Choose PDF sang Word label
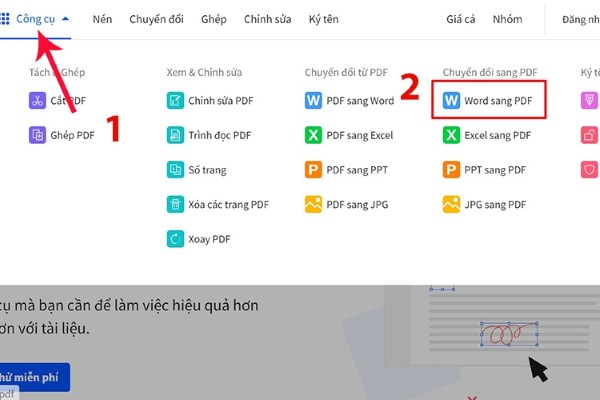This screenshot has width=600, height=400. click(360, 101)
